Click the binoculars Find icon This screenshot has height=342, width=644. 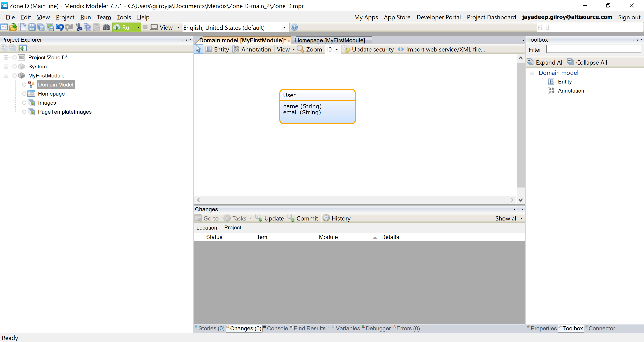tap(106, 27)
